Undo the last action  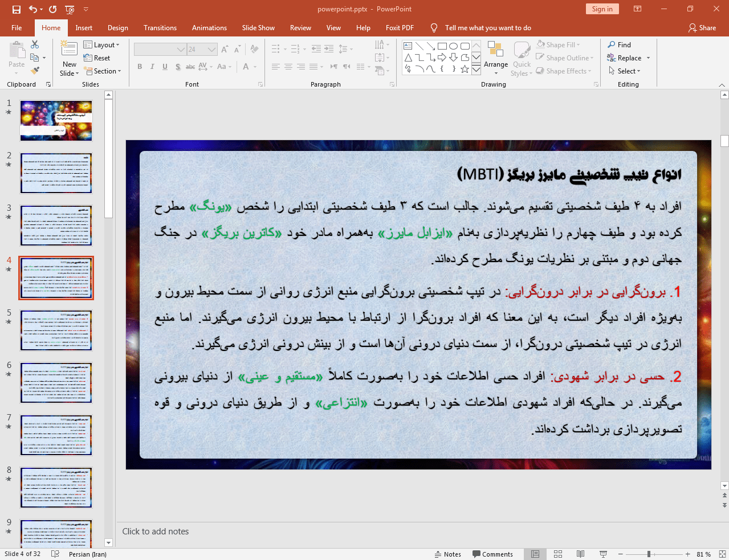[33, 9]
